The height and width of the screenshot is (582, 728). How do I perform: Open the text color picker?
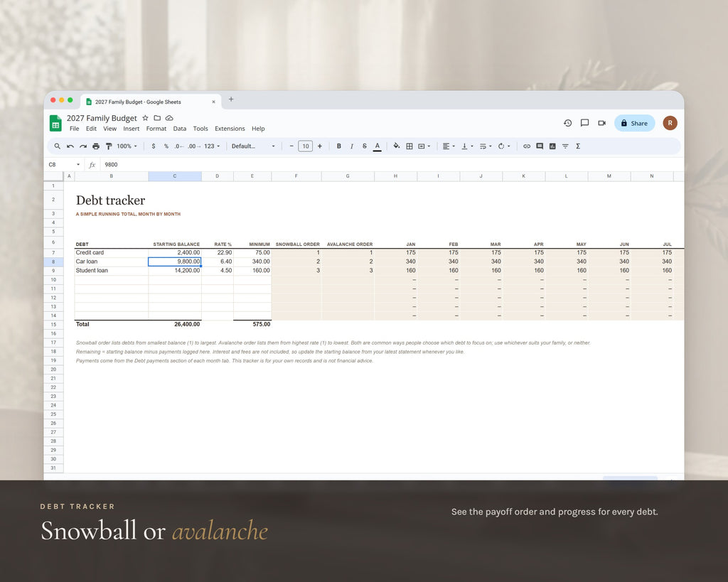[x=378, y=146]
